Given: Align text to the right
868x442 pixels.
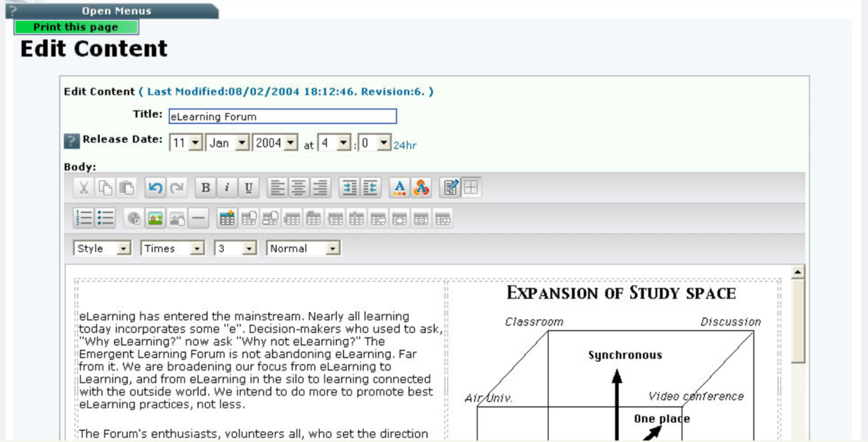Looking at the screenshot, I should tap(320, 188).
